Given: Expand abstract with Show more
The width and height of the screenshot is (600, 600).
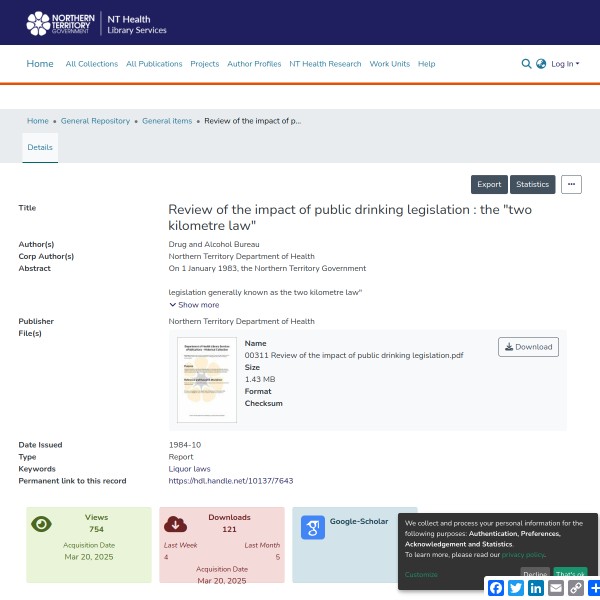Looking at the screenshot, I should [x=194, y=305].
